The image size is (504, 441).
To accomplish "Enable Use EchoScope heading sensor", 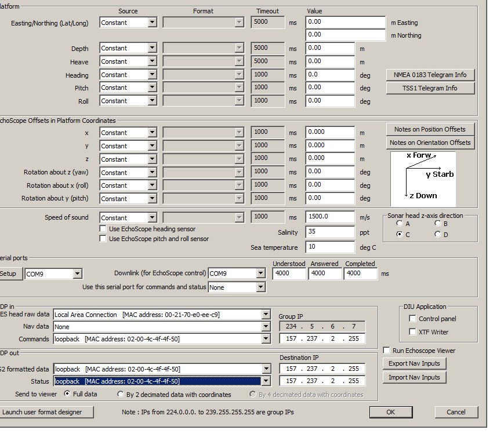I will [x=103, y=229].
